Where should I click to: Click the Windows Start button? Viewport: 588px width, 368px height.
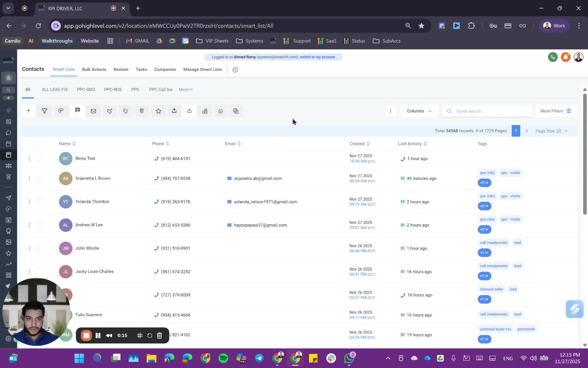[x=79, y=358]
